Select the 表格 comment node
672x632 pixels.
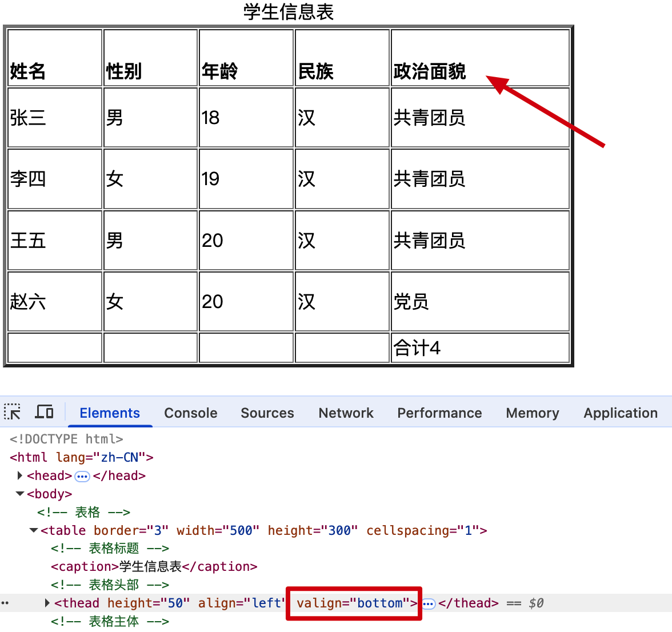pos(83,512)
